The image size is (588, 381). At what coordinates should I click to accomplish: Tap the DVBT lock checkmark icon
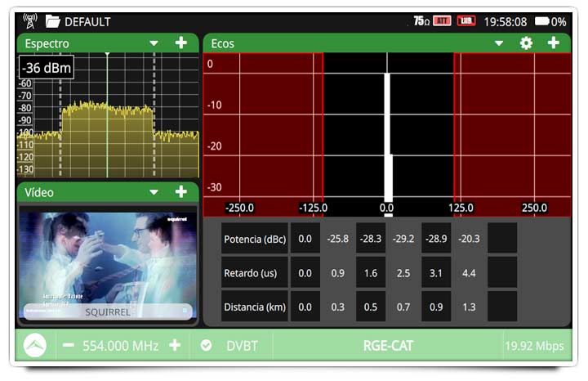tap(206, 345)
